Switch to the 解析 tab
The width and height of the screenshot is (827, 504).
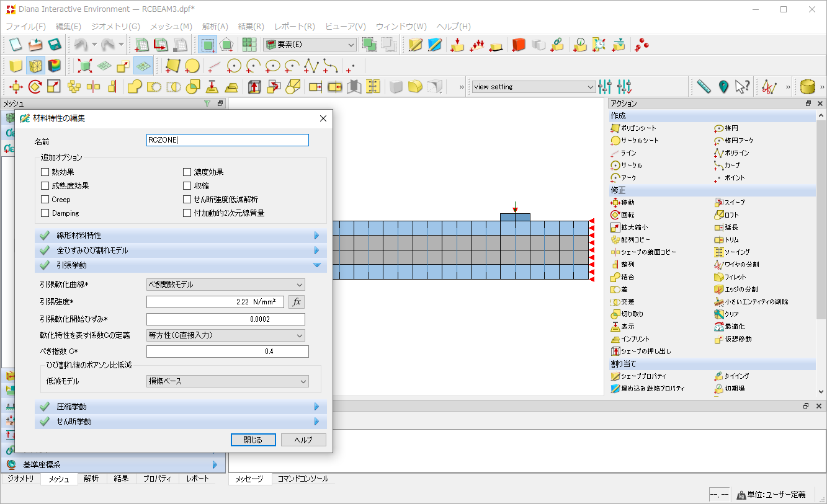pos(91,479)
